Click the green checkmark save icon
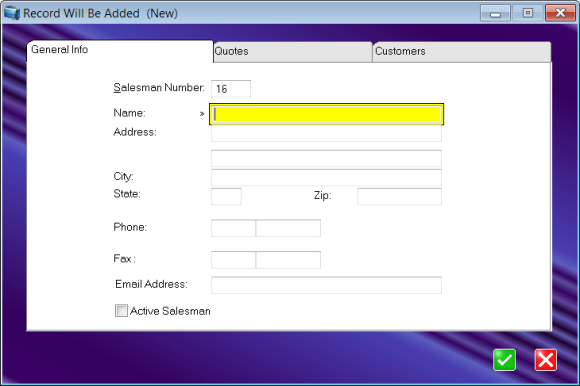 point(504,360)
